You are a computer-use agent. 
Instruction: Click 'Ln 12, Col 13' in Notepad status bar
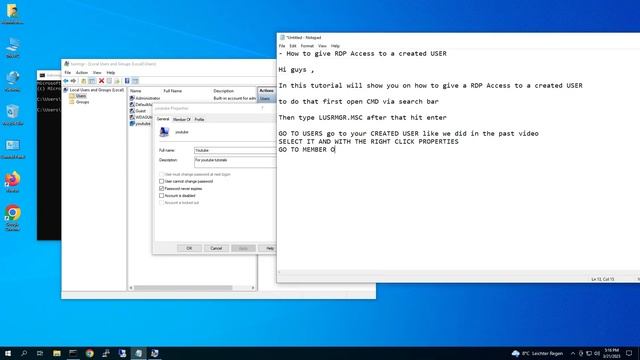coord(602,279)
